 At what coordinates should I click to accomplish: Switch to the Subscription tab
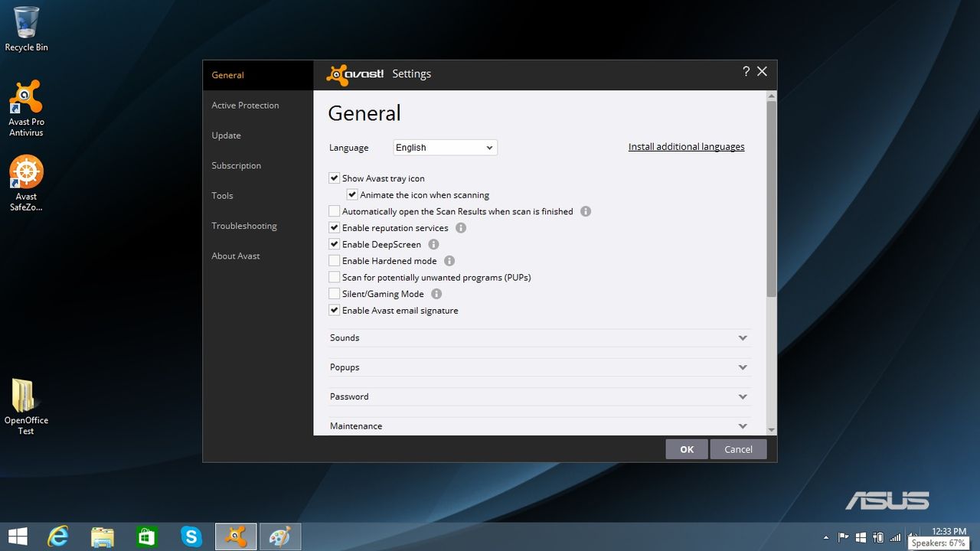(x=258, y=165)
